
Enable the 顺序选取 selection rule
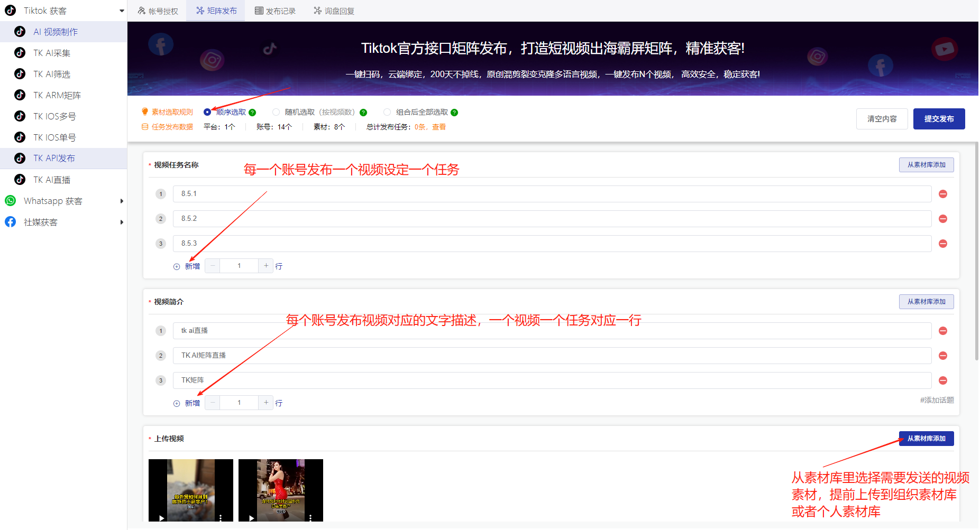pos(207,112)
